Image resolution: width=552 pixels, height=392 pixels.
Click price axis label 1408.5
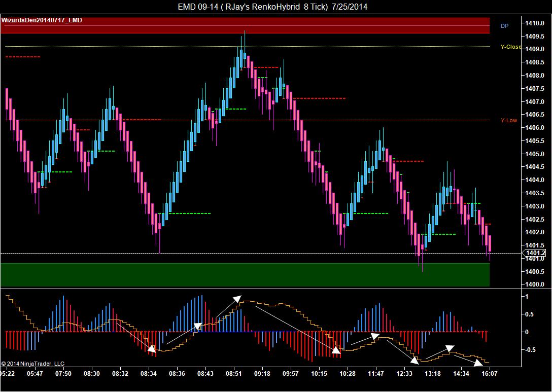click(x=534, y=62)
